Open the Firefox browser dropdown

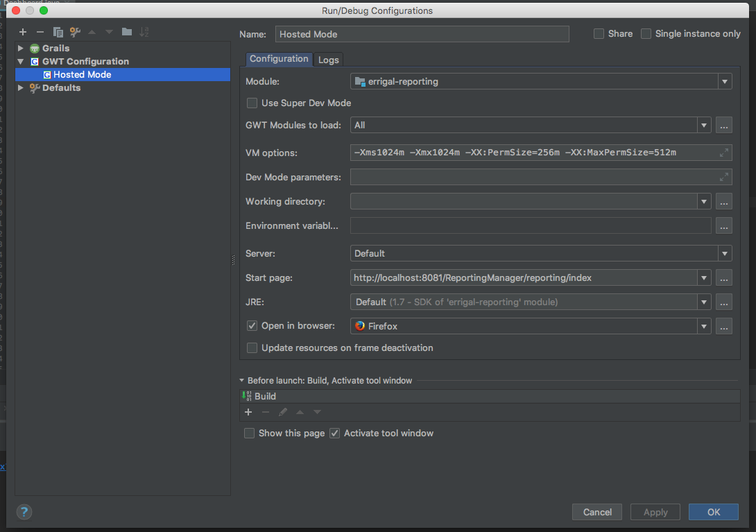[704, 326]
